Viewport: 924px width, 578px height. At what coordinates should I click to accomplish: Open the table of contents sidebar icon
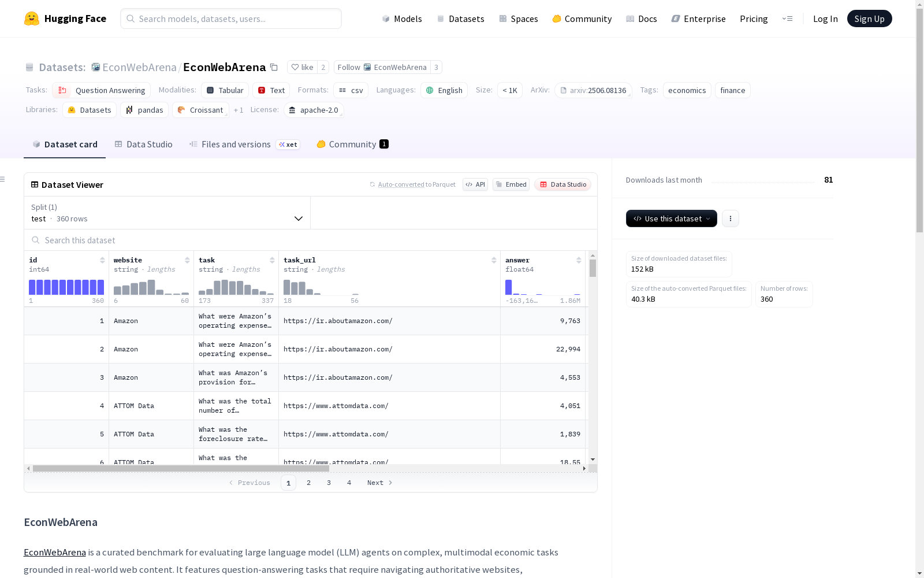pyautogui.click(x=3, y=179)
